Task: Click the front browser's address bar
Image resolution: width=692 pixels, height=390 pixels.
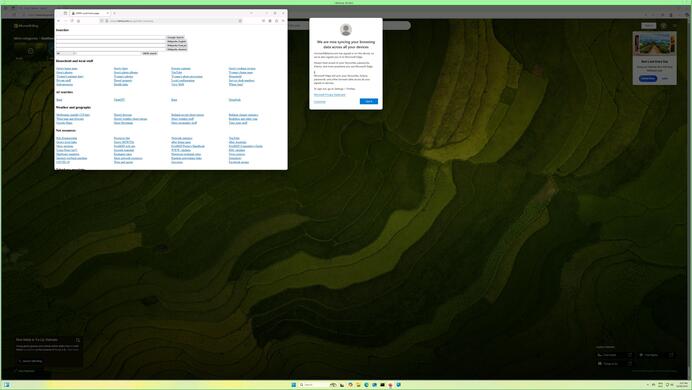Action: tap(172, 21)
